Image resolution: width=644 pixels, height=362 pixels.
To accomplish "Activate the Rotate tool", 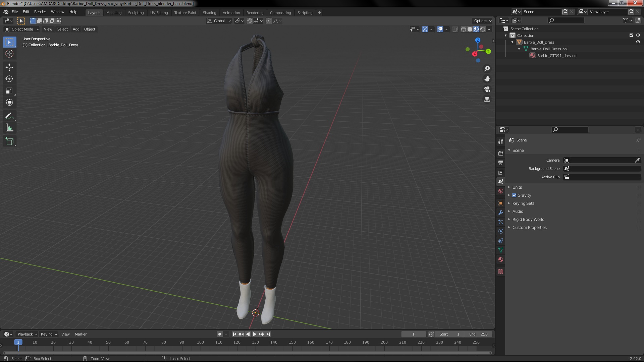I will [9, 79].
